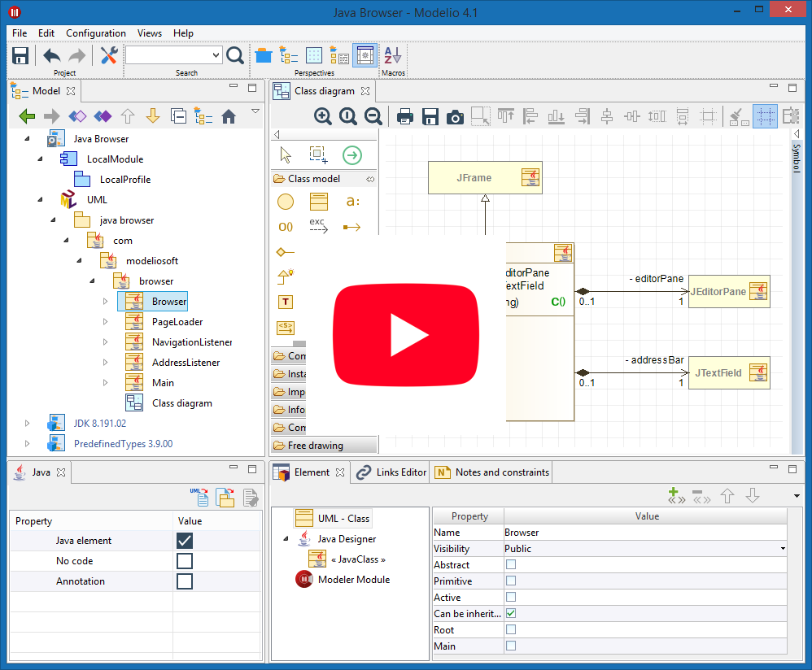Click the Name value field Browser
The image size is (812, 670).
(x=645, y=533)
